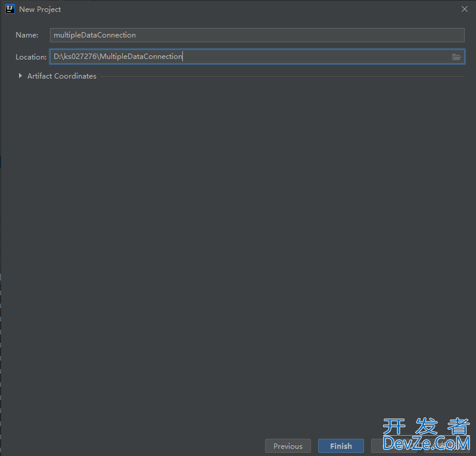This screenshot has width=476, height=456.
Task: Close the New Project dialog
Action: (x=465, y=9)
